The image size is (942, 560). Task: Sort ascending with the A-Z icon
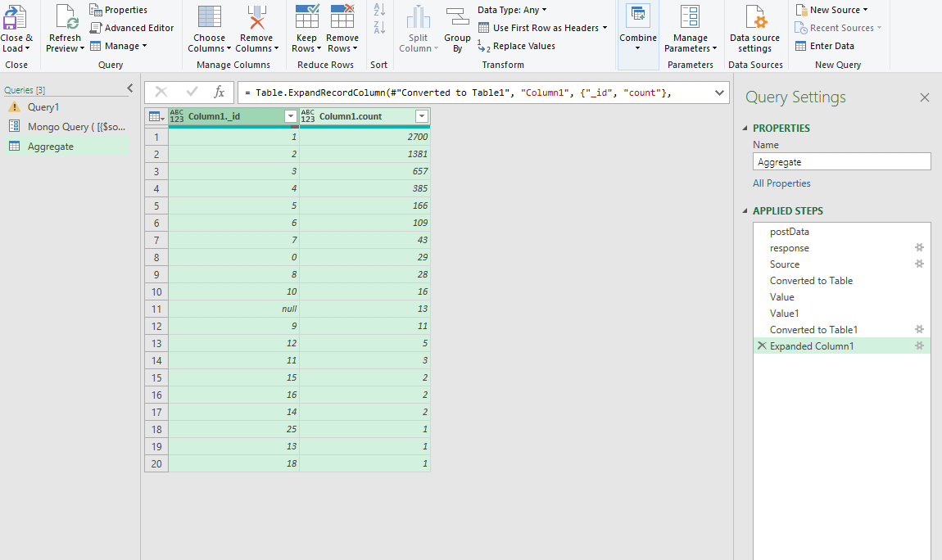tap(379, 10)
